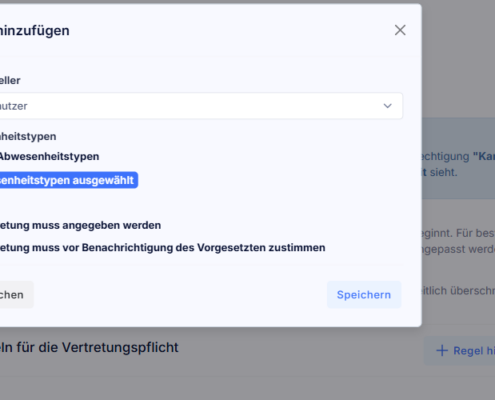Image resolution: width=495 pixels, height=400 pixels.
Task: Click the 'hinzufügen' dialog title
Action: pyautogui.click(x=35, y=31)
